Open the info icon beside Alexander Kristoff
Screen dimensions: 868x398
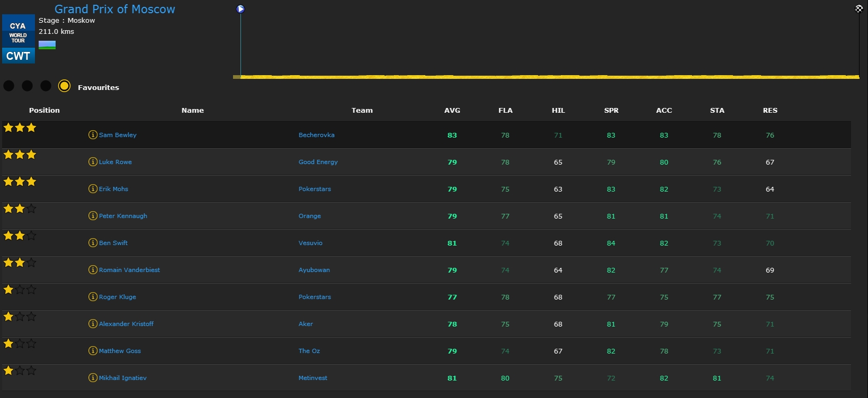93,324
